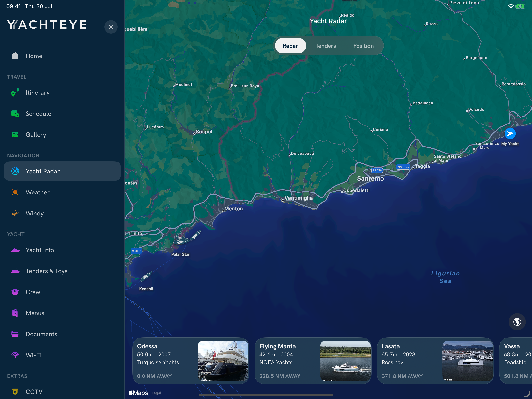The width and height of the screenshot is (532, 399).
Task: Tap the Menton label on map
Action: 233,209
